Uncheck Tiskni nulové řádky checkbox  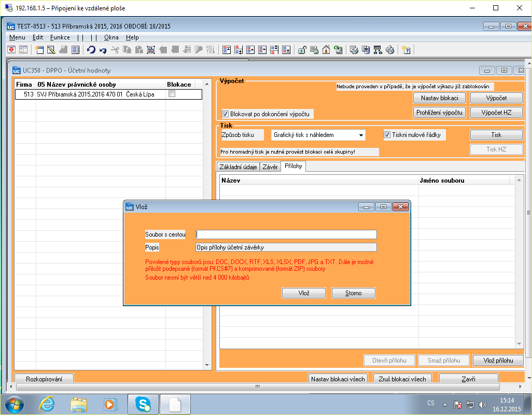[387, 135]
